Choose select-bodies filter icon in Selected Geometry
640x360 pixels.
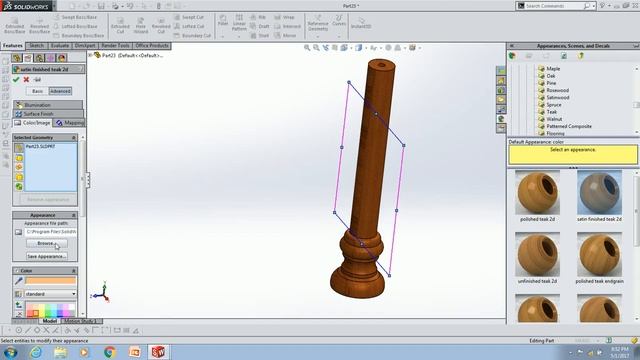pos(19,177)
